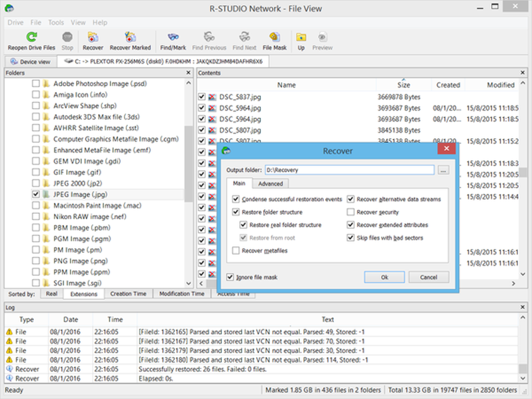Open the Drive menu
Viewport: 532px width, 399px height.
[16, 22]
